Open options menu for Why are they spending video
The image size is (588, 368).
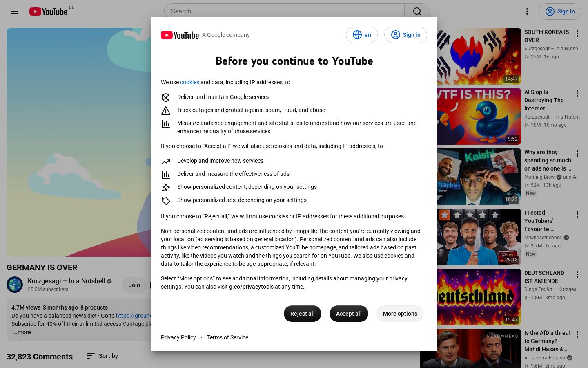[x=577, y=154]
